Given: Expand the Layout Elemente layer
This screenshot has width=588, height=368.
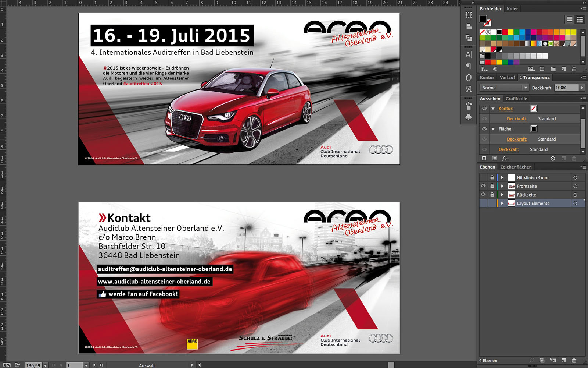Looking at the screenshot, I should pos(502,203).
